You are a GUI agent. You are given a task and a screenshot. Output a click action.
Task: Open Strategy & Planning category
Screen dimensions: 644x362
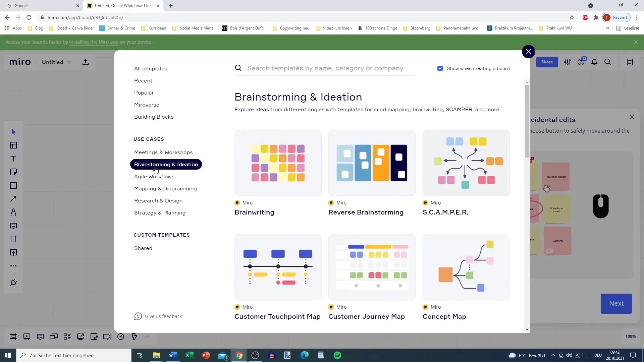coord(160,213)
